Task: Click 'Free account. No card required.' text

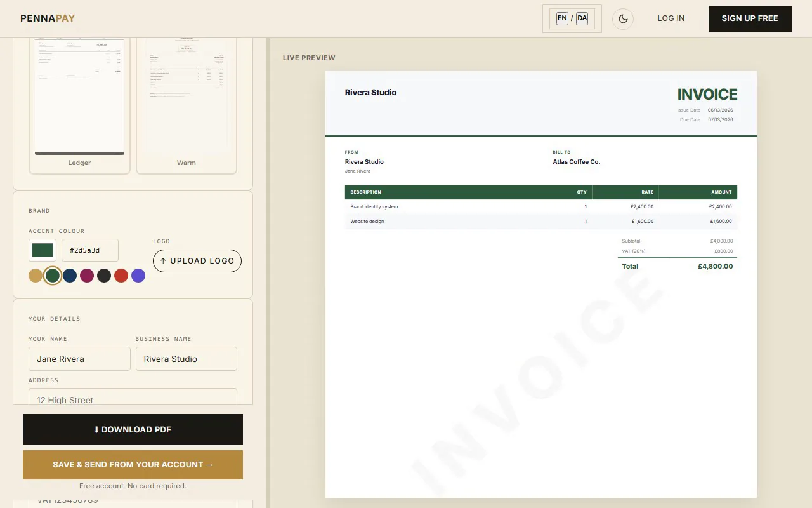Action: (133, 486)
